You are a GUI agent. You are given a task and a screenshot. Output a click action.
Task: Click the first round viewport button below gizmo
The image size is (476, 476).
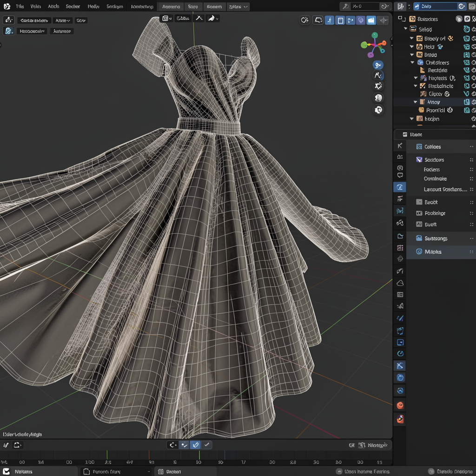(x=378, y=65)
